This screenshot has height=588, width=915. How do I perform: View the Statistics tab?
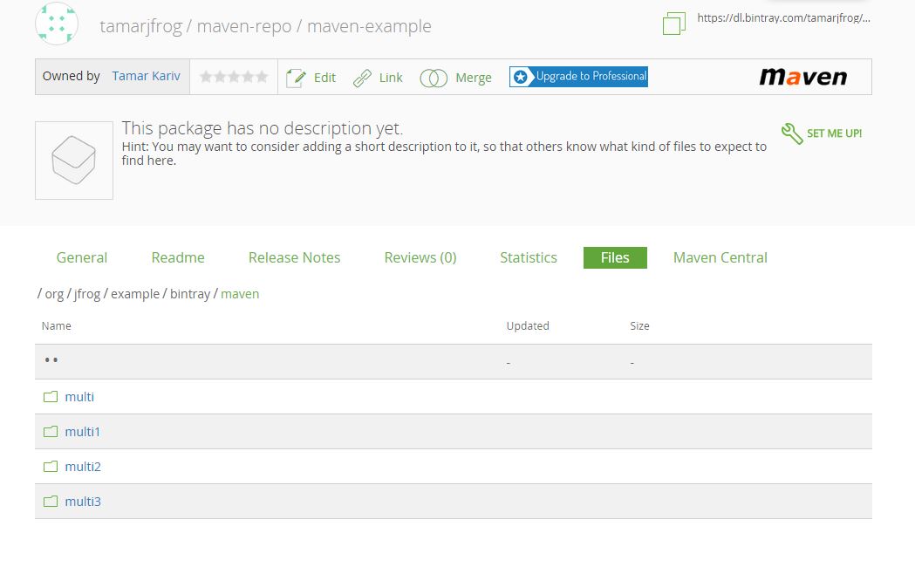pyautogui.click(x=528, y=257)
